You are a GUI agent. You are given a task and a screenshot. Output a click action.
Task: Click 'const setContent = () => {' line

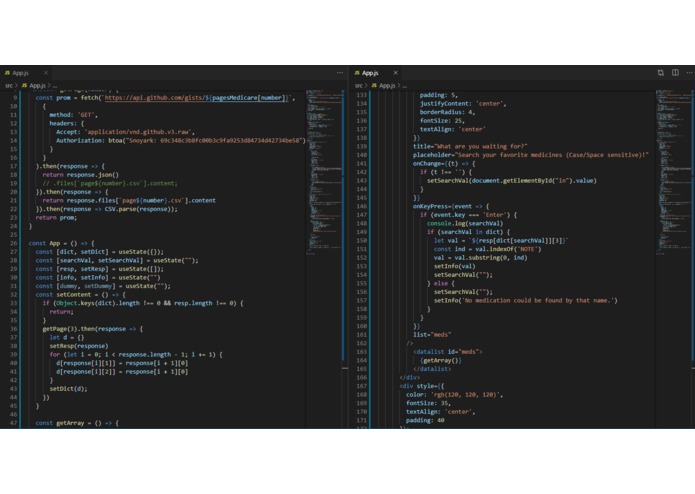(81, 295)
